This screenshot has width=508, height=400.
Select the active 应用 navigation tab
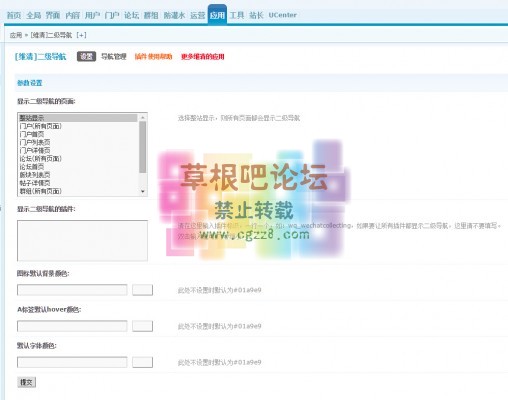[x=217, y=15]
